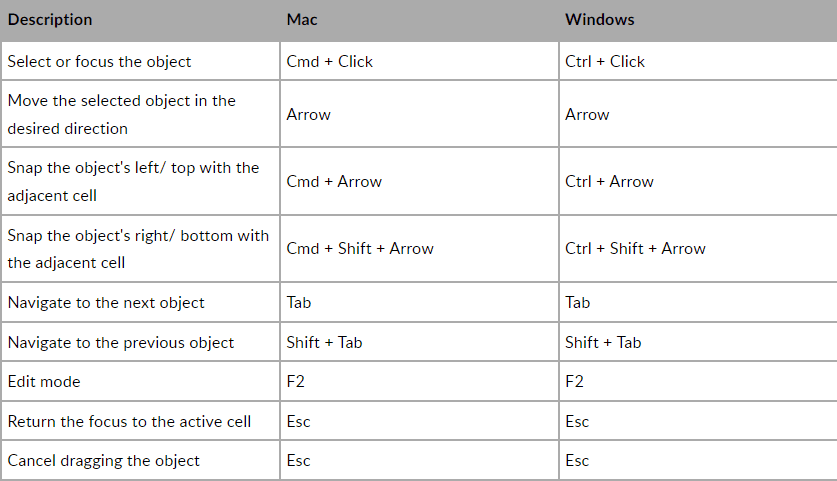Viewport: 837px width, 481px height.
Task: Click the Mac 'Shift + Tab' shortcut cell
Action: click(x=324, y=342)
